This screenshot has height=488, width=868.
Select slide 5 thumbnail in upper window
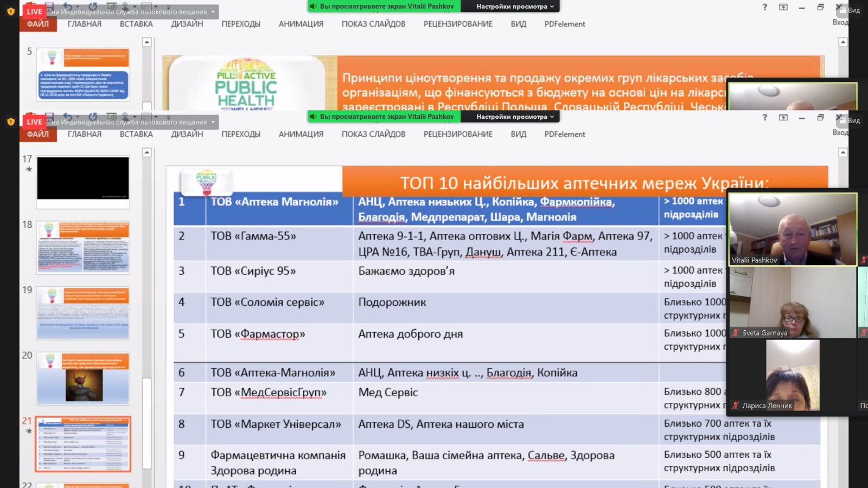(x=83, y=74)
